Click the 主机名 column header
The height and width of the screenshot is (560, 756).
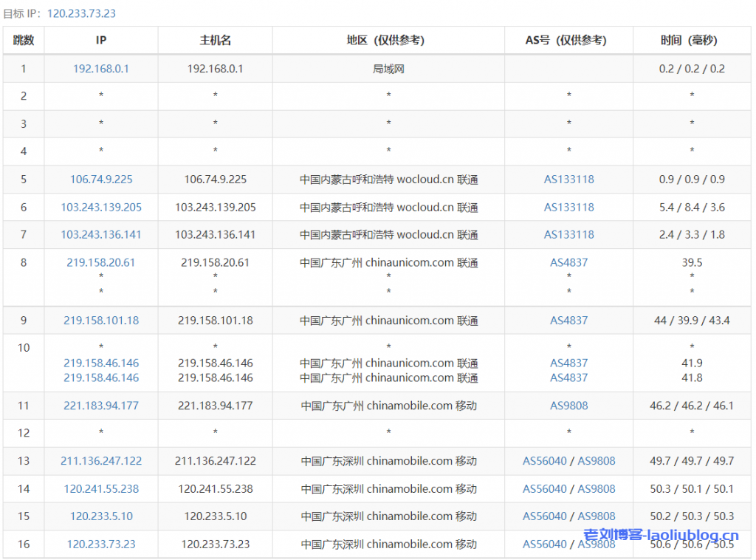coord(215,41)
